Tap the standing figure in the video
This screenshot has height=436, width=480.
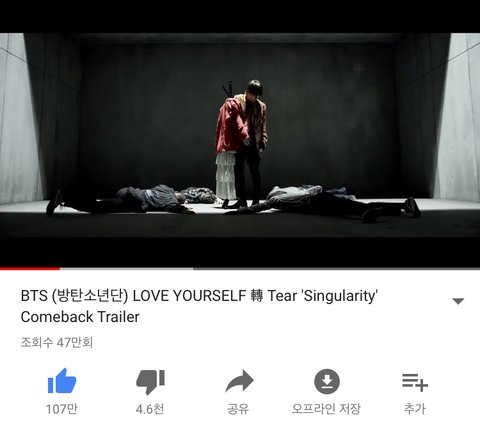[241, 143]
